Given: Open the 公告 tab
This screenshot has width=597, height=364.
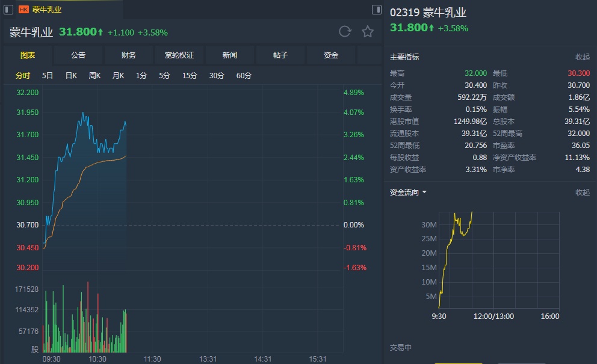Looking at the screenshot, I should (78, 55).
